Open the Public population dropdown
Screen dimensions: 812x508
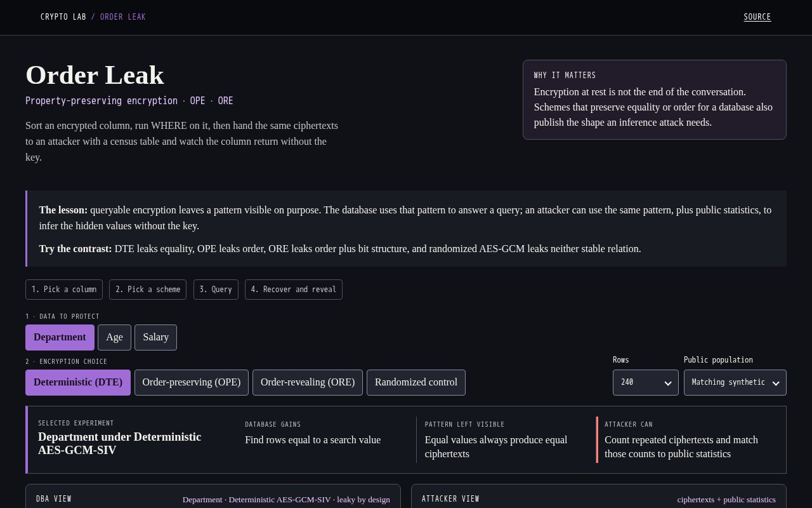tap(735, 382)
